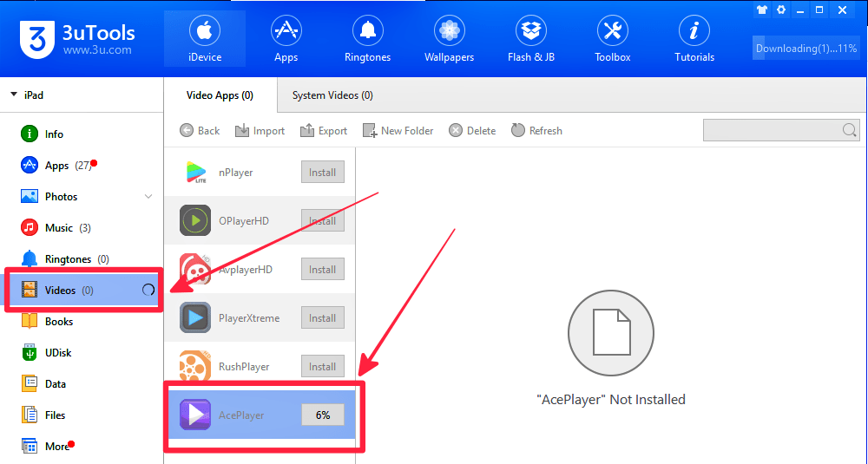
Task: Show the Downloading 11% progress panel
Action: pos(806,48)
